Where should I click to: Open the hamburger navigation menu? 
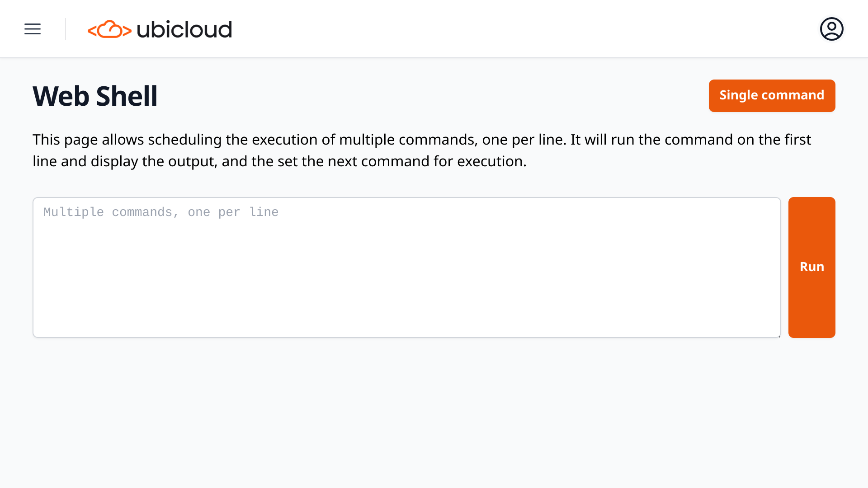pos(33,29)
